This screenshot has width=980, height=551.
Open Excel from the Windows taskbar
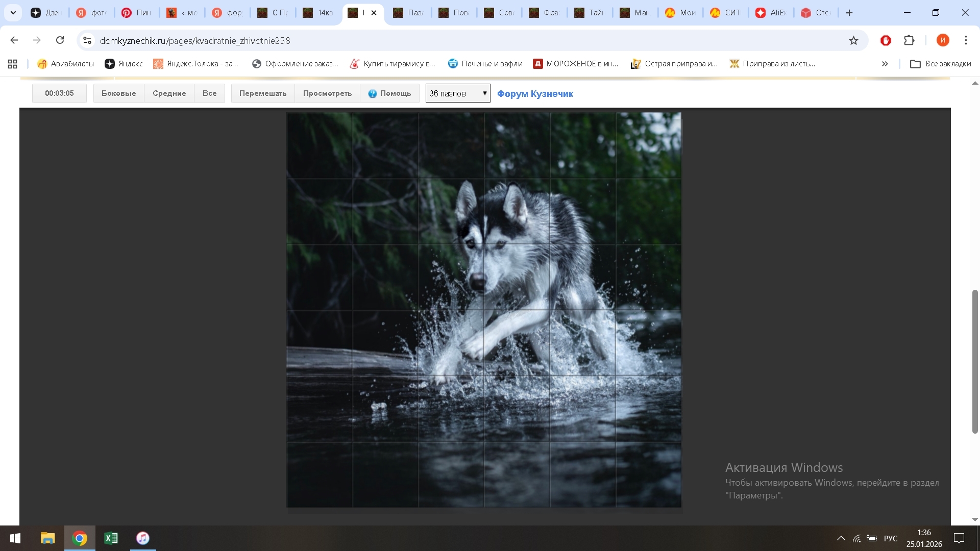pyautogui.click(x=111, y=538)
